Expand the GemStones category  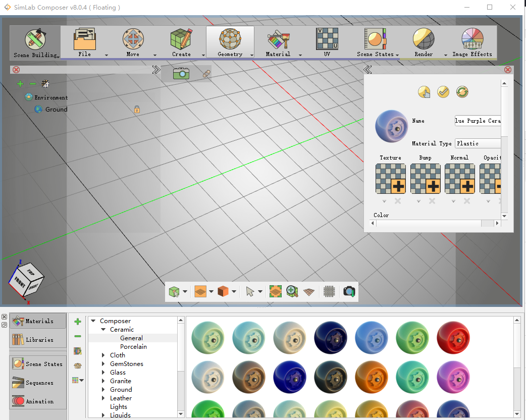click(103, 363)
